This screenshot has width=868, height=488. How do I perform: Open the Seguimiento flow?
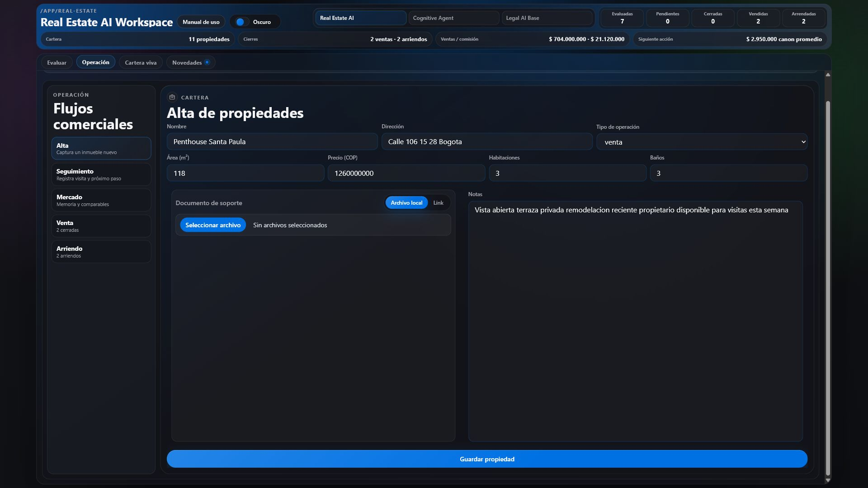pos(101,174)
